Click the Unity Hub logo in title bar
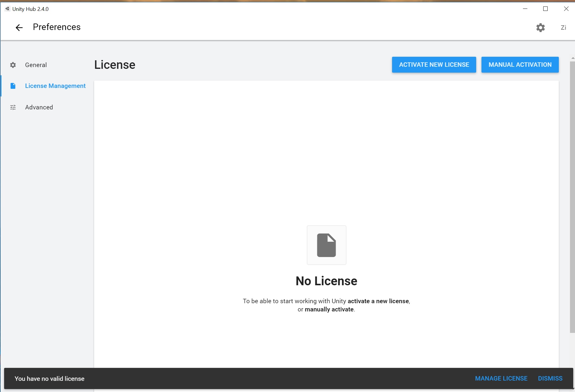The height and width of the screenshot is (392, 575). (x=7, y=9)
